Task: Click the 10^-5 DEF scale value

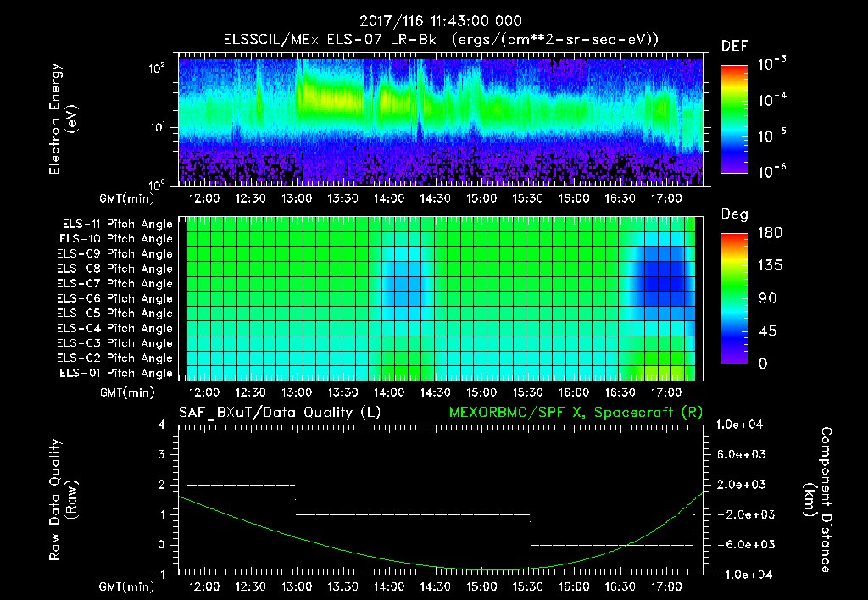Action: [x=771, y=135]
